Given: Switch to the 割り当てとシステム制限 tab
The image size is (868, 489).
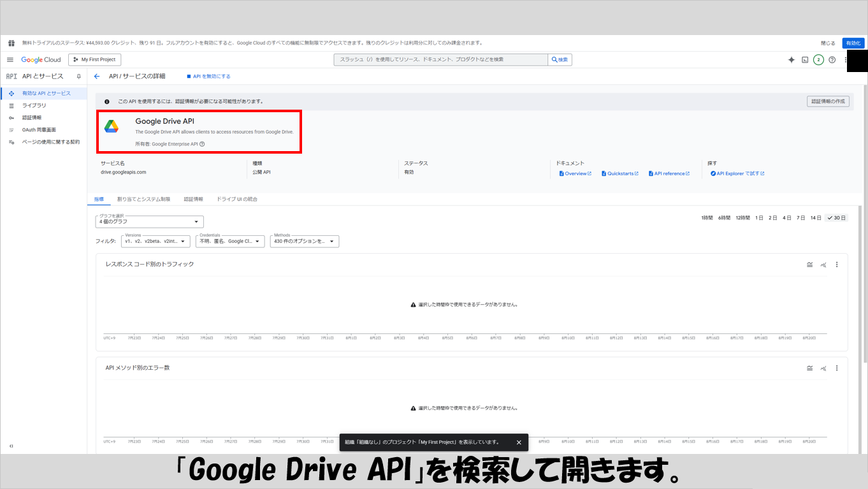Looking at the screenshot, I should pos(143,199).
